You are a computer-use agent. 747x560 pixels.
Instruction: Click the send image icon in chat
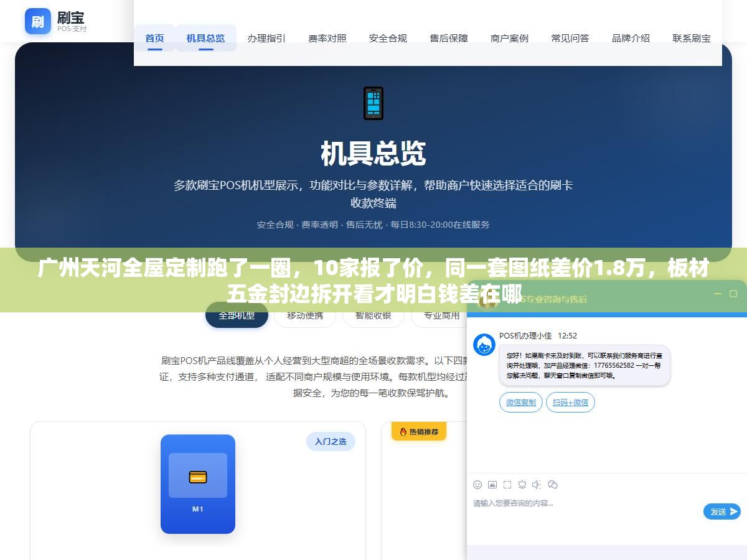pyautogui.click(x=492, y=485)
